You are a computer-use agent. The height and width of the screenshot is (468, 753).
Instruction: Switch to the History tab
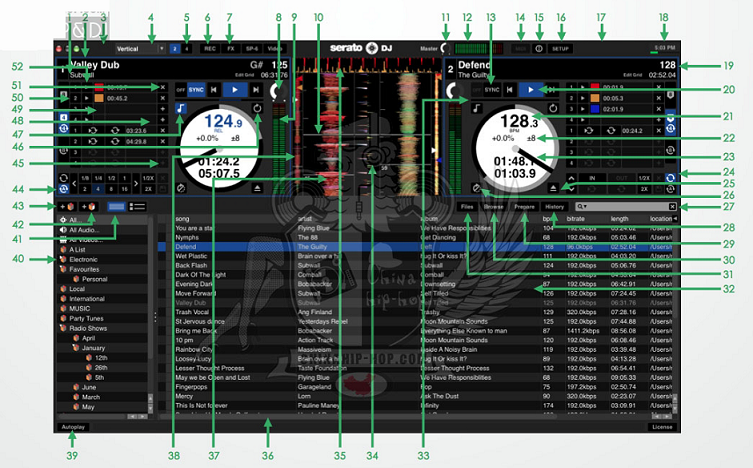(555, 205)
